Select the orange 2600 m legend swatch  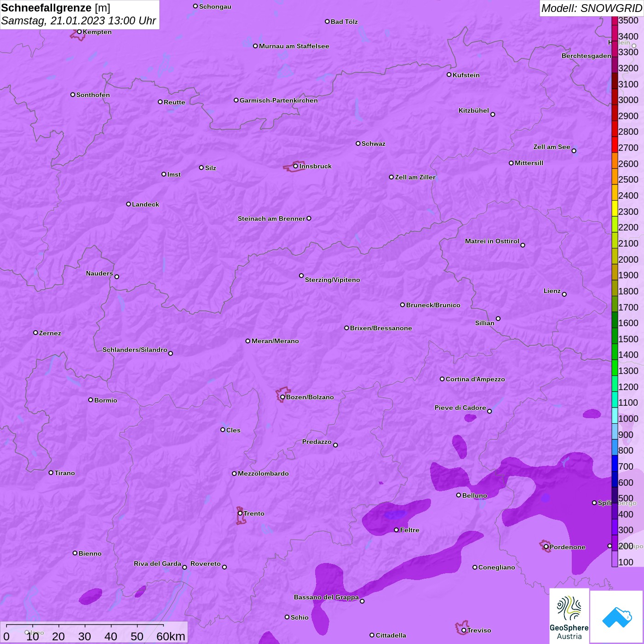pyautogui.click(x=615, y=161)
